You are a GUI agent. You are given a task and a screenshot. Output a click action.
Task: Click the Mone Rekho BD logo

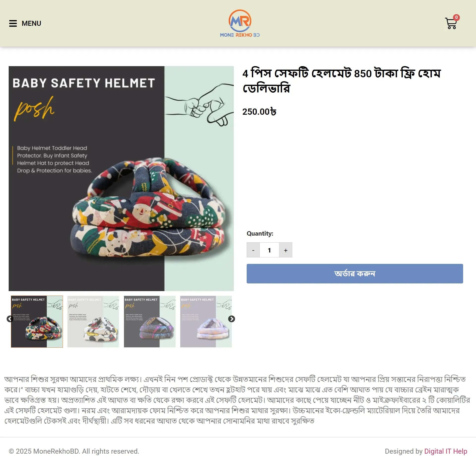pos(240,23)
